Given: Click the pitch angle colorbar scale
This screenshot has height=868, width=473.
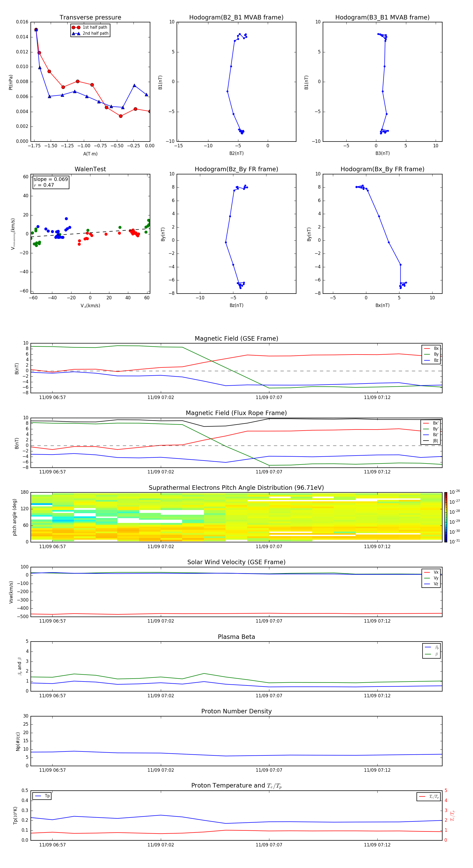Looking at the screenshot, I should [x=446, y=517].
